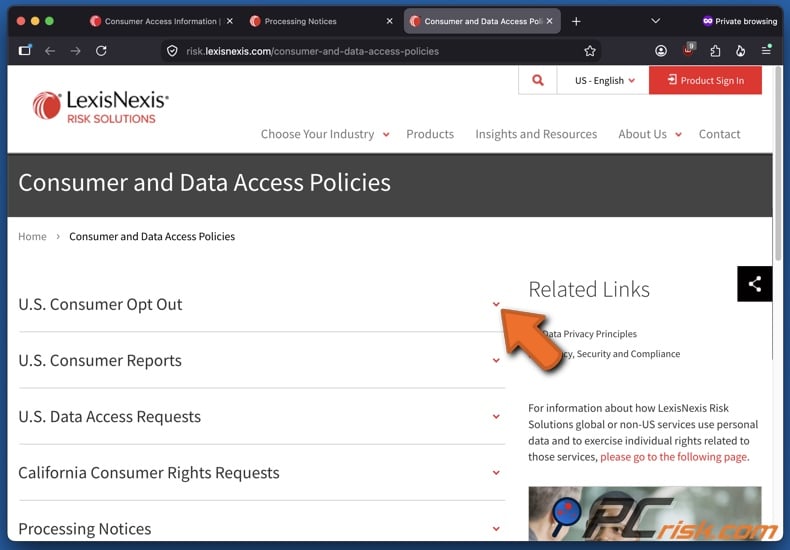The width and height of the screenshot is (790, 550).
Task: Open Insights and Resources navigation item
Action: 536,134
